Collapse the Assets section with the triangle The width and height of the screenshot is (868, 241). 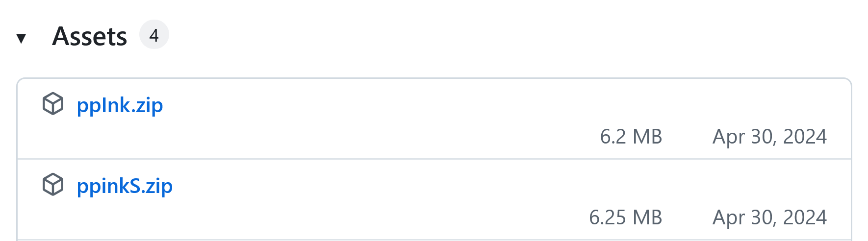click(21, 38)
